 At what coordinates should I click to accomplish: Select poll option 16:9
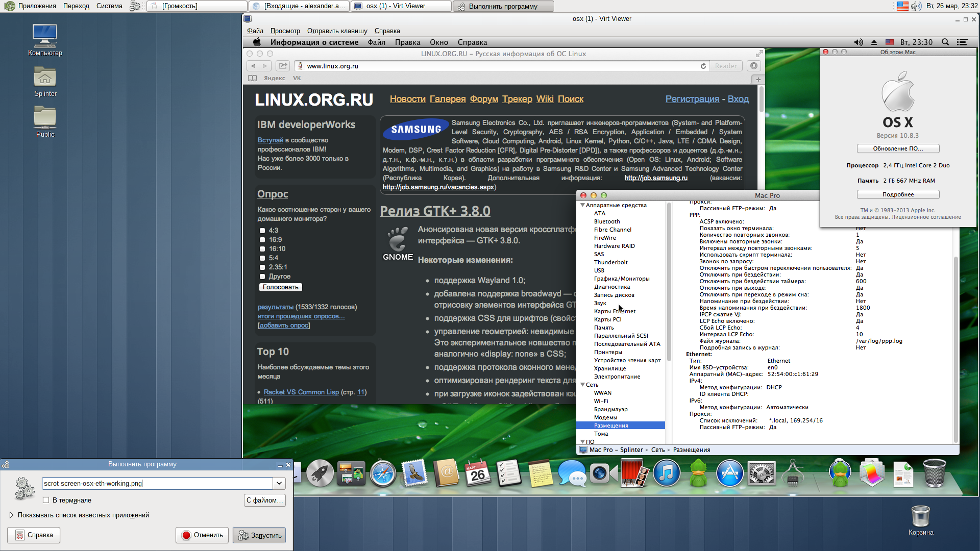262,240
